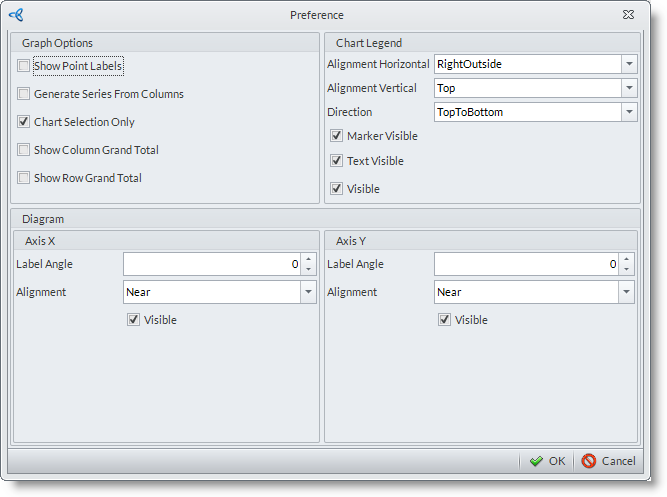Increase Axis X Label Angle value
667x497 pixels.
(x=308, y=259)
